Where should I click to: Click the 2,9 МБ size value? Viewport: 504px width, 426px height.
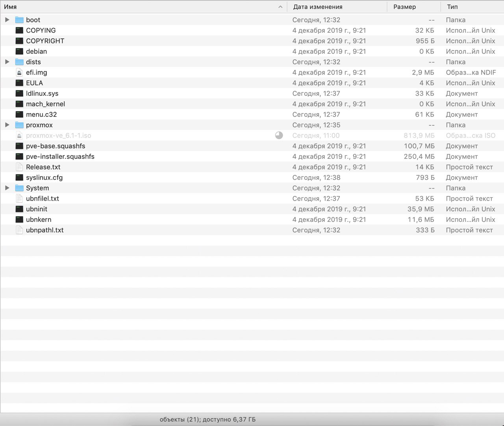coord(423,73)
